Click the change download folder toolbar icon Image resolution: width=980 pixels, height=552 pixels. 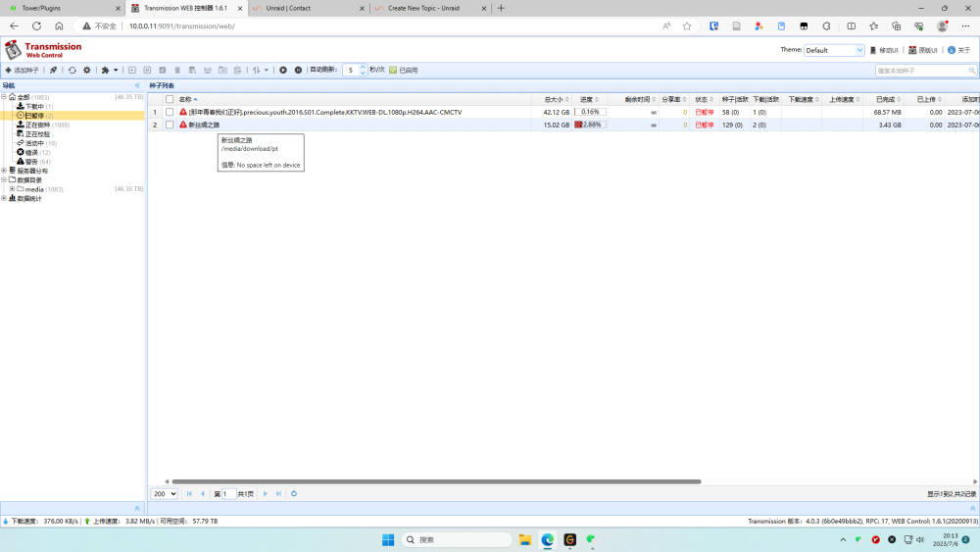click(222, 70)
